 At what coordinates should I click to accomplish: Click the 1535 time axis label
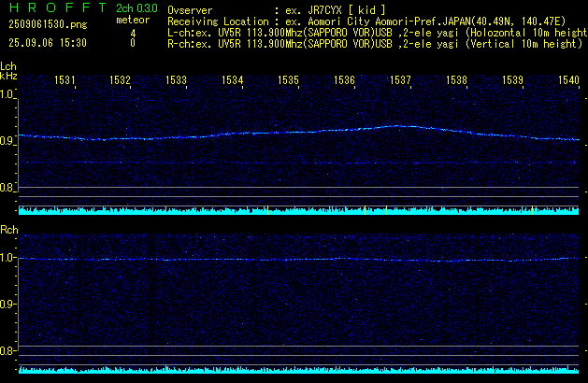click(288, 80)
